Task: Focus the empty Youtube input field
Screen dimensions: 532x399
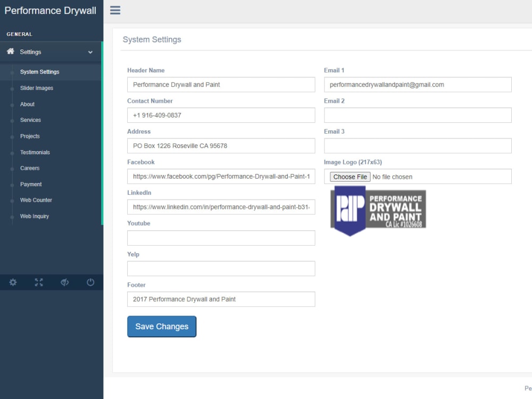Action: tap(221, 238)
